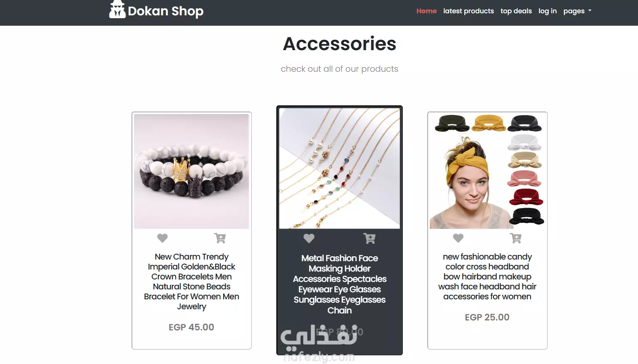Open the top deals page
The width and height of the screenshot is (638, 364).
[516, 11]
